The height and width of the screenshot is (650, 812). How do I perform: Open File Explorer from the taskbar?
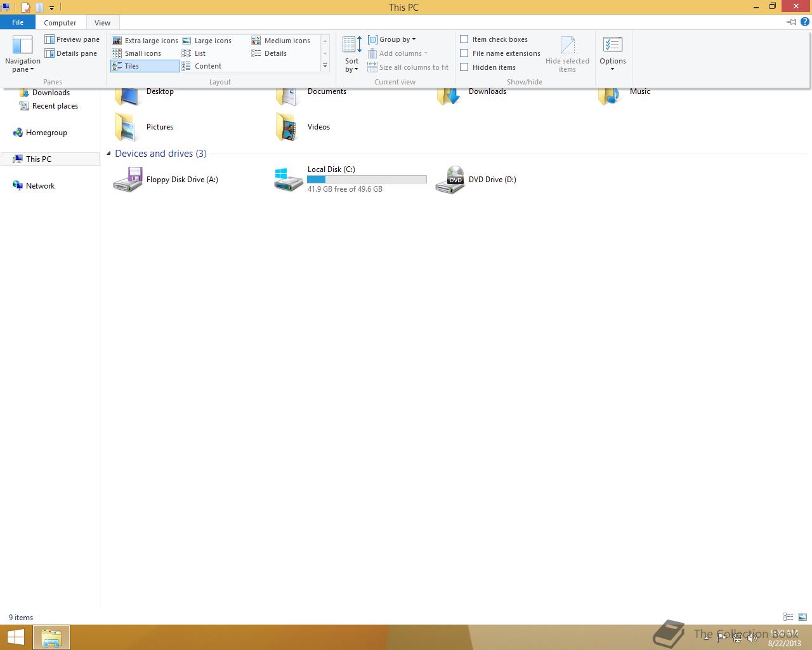coord(51,637)
